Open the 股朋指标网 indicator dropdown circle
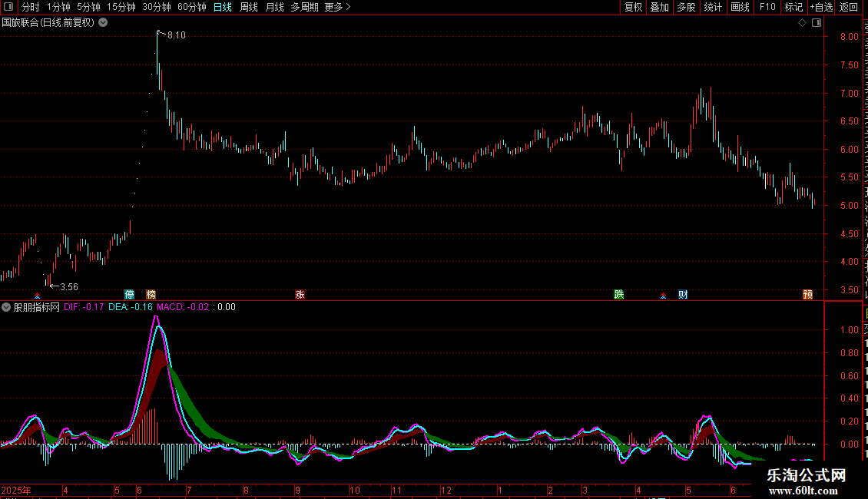Screen dimensions: 868x499 point(6,307)
